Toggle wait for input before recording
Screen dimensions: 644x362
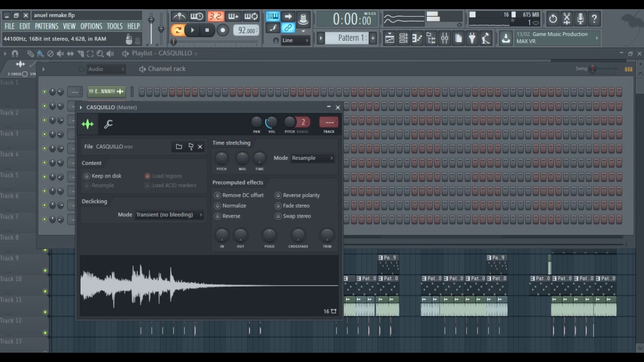(197, 17)
